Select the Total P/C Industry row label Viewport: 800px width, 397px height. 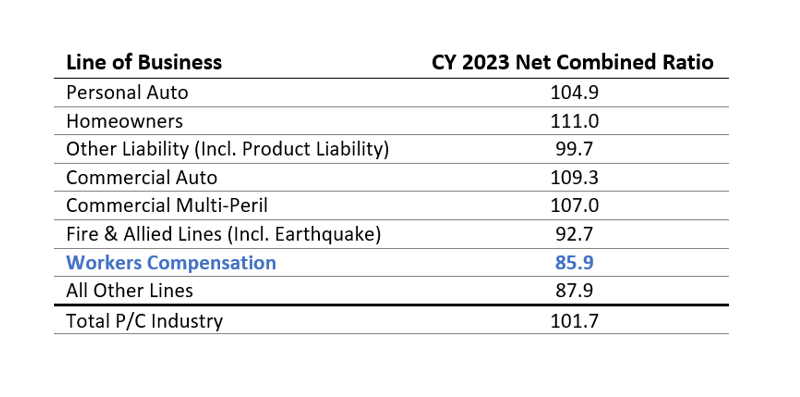coord(144,321)
